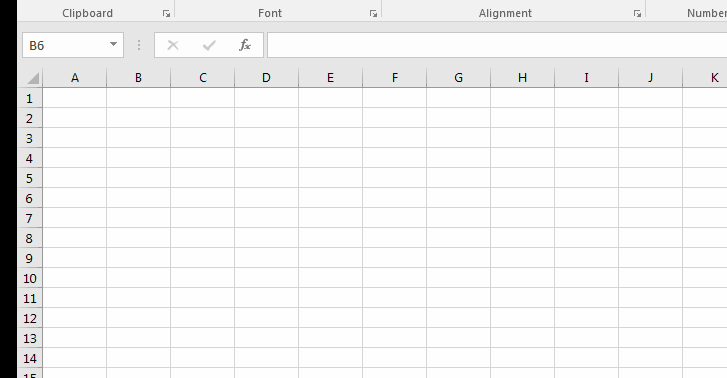Expand the Name Box dropdown arrow
This screenshot has width=727, height=378.
click(x=113, y=45)
